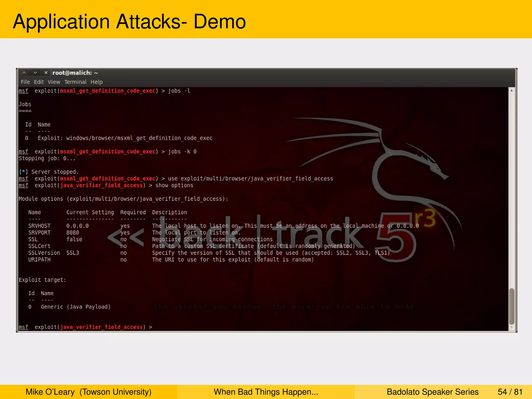
Task: Click the footer 'Badolato Speaker Series'
Action: click(x=433, y=392)
